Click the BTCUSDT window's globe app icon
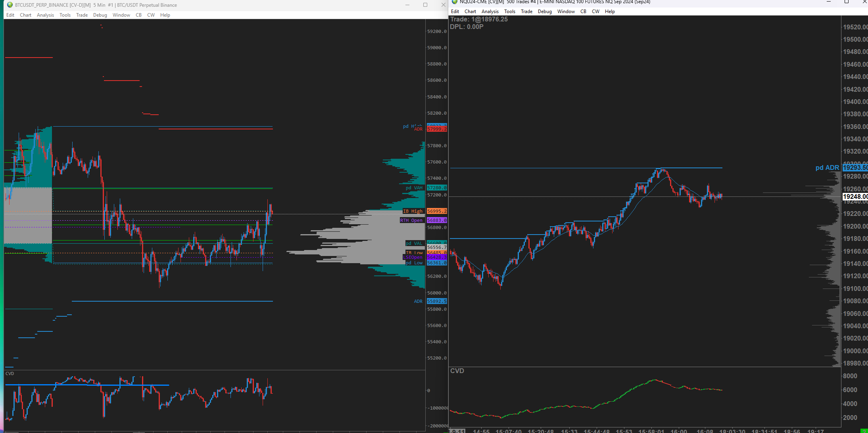The width and height of the screenshot is (868, 433). [x=10, y=5]
